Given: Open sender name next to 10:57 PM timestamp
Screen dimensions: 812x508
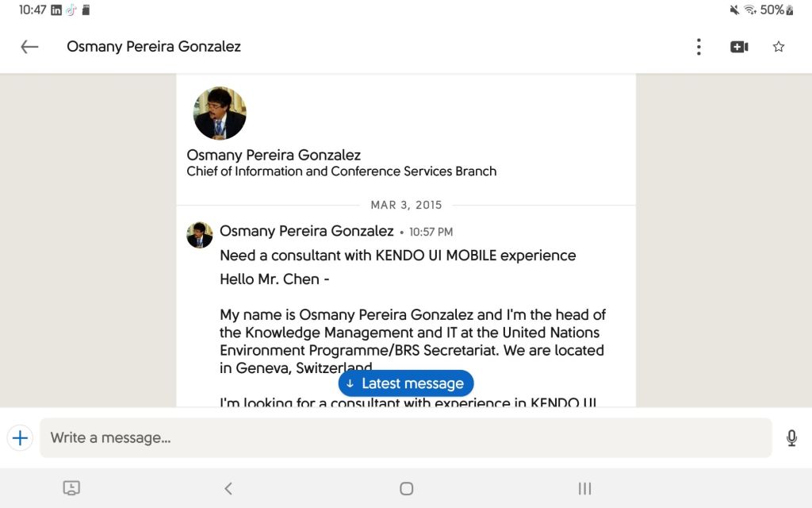Looking at the screenshot, I should 306,231.
